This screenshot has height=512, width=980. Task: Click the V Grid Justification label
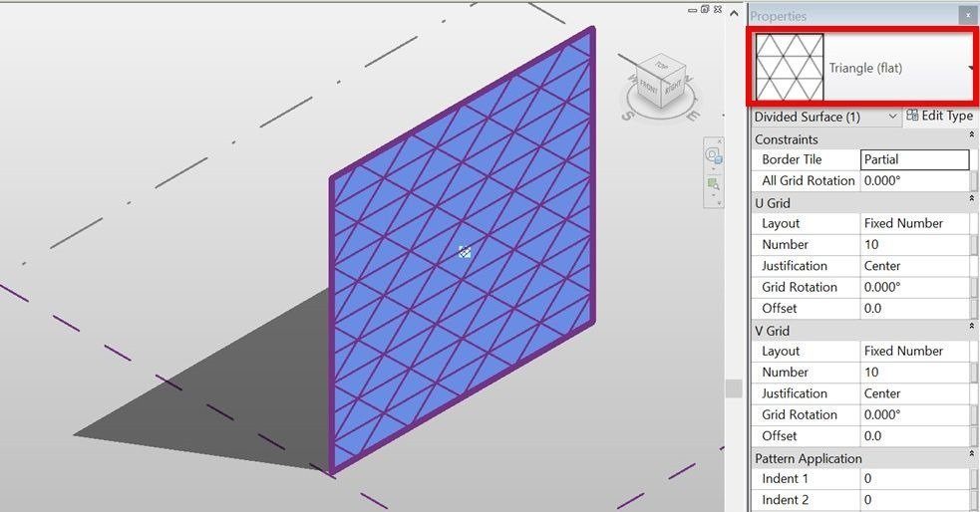pyautogui.click(x=795, y=393)
